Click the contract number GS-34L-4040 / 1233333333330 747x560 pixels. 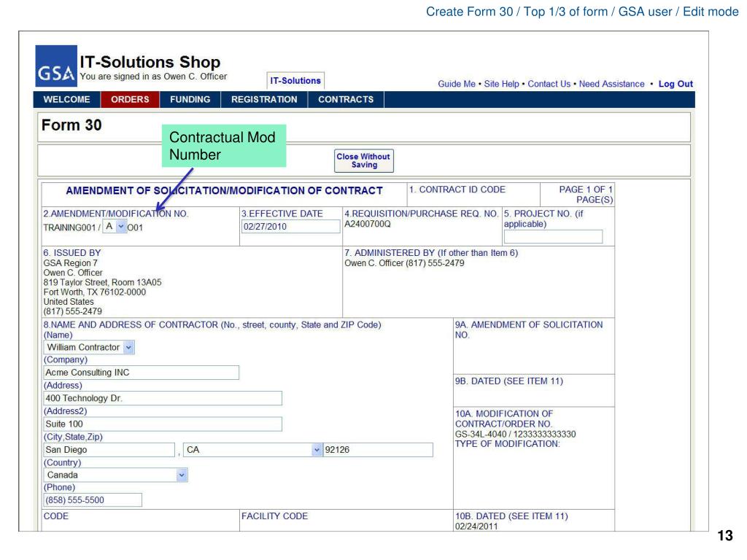(x=516, y=435)
